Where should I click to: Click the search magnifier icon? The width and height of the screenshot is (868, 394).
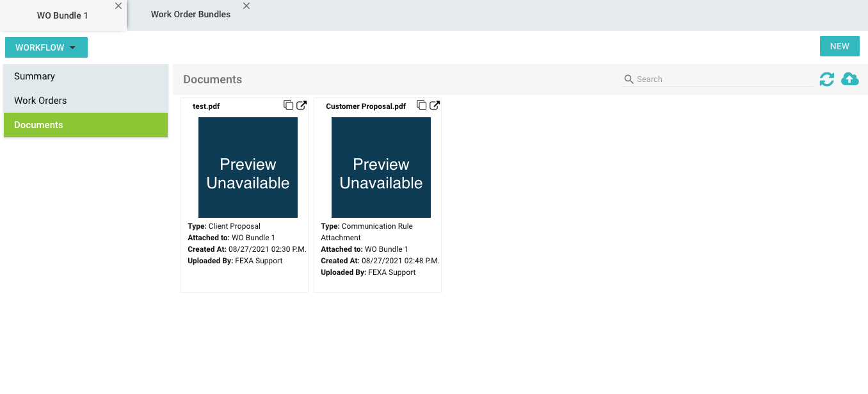[629, 79]
